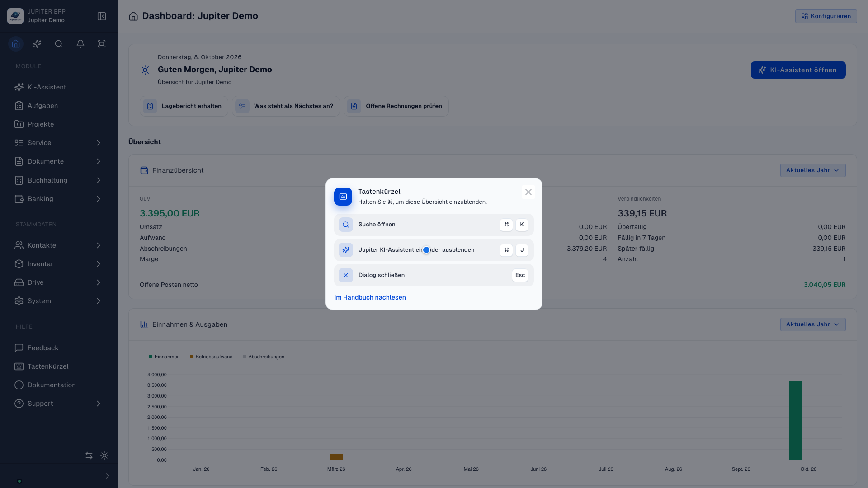Click the keyboard icon in dialog header
868x488 pixels.
click(343, 197)
